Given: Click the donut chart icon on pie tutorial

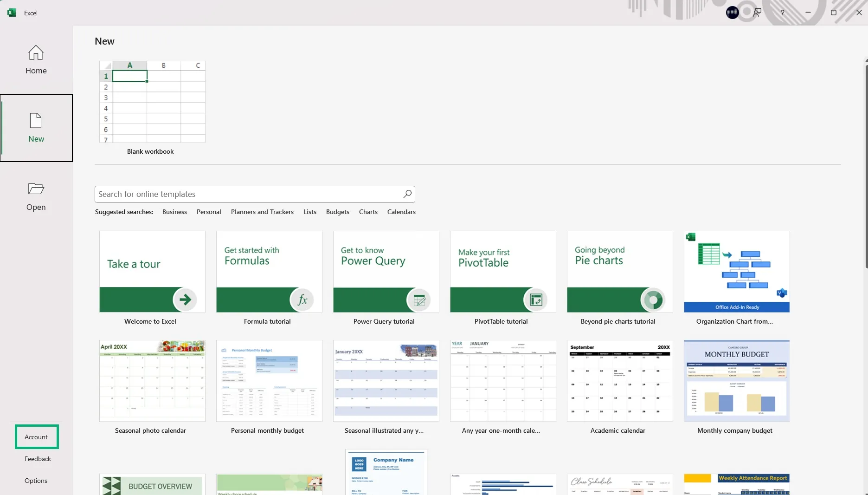Looking at the screenshot, I should (x=653, y=300).
